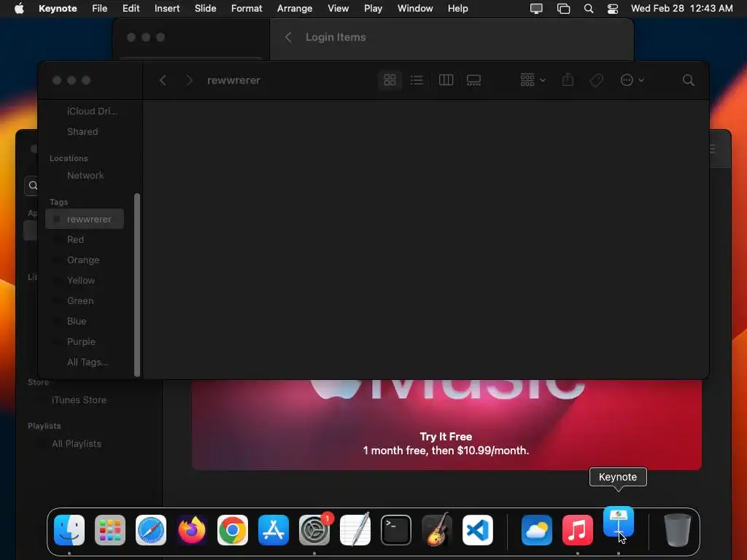The image size is (747, 560).
Task: Open the Slide menu
Action: point(205,9)
